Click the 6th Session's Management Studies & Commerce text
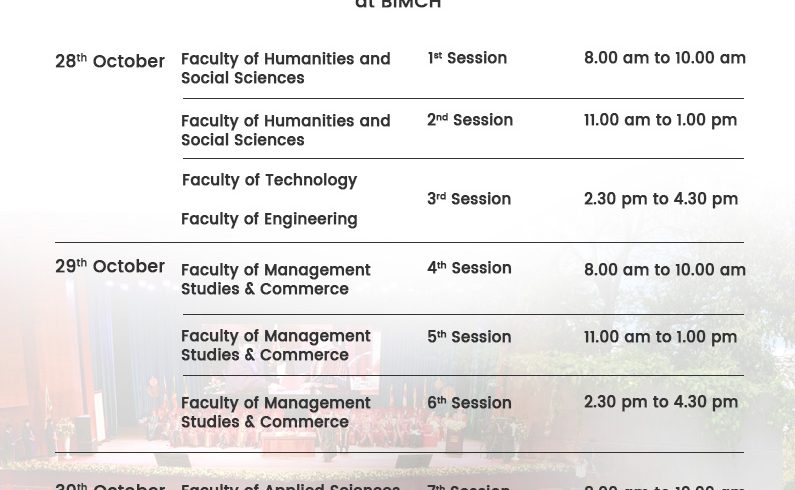795x490 pixels. 275,412
